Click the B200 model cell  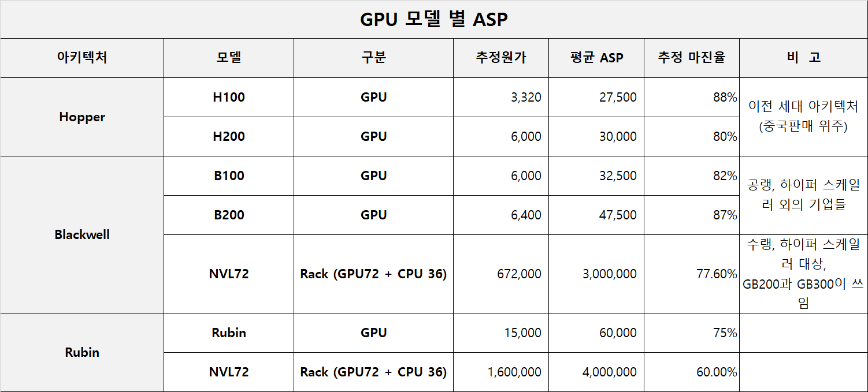(229, 215)
